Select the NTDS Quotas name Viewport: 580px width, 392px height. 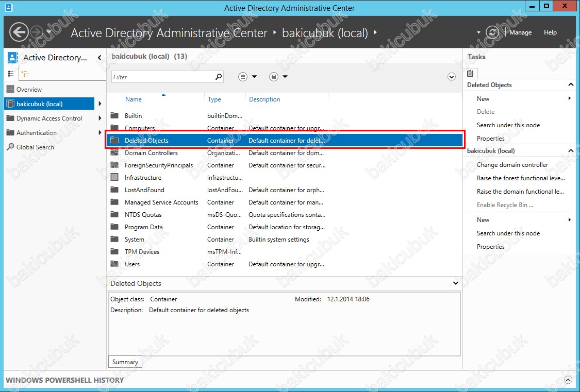pos(143,215)
